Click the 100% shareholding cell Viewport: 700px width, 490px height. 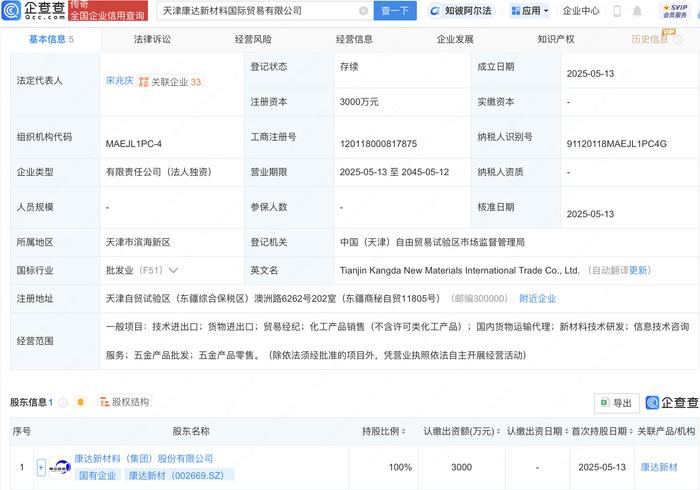click(400, 467)
